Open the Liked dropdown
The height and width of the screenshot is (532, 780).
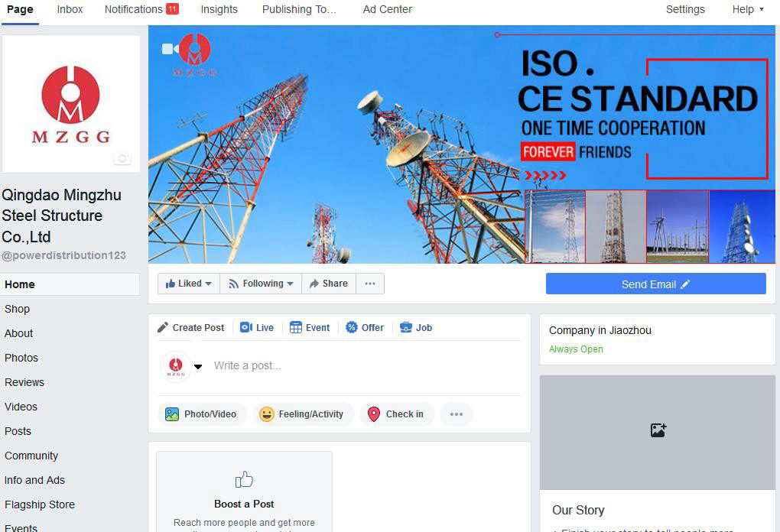(189, 284)
